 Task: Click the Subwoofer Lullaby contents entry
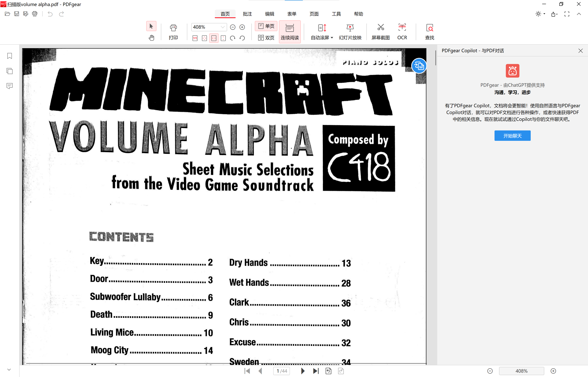[151, 297]
